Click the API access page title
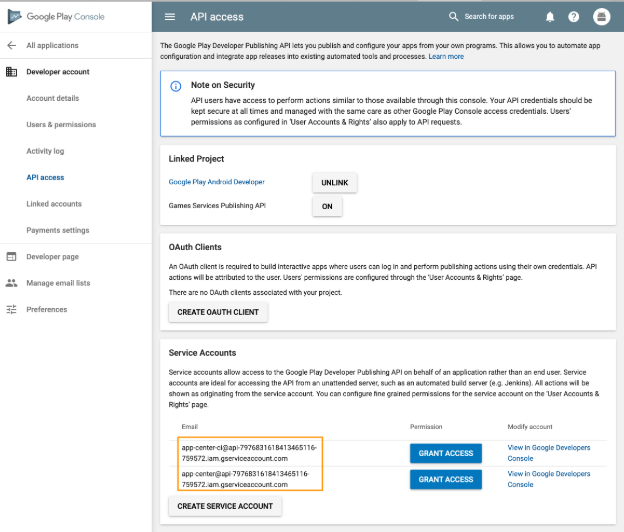Screen dimensions: 624x532 point(217,17)
